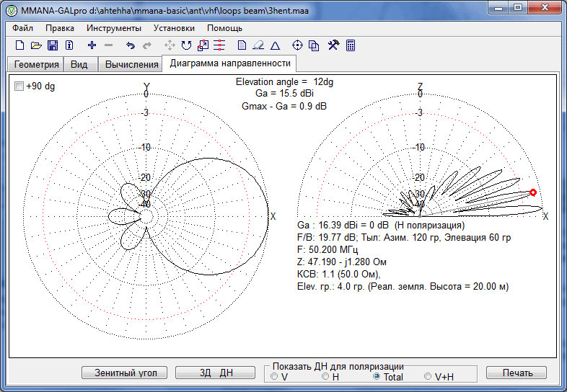
Task: Select V+H polarization radio button
Action: click(x=428, y=376)
